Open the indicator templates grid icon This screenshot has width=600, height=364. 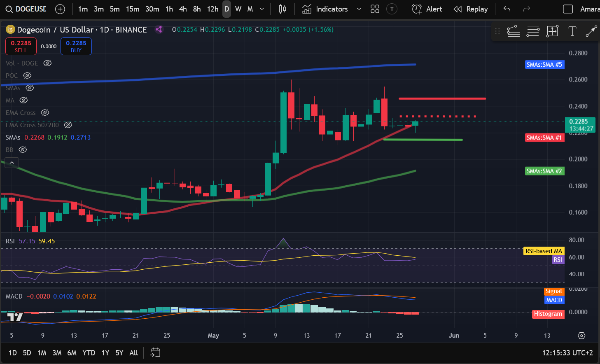(375, 9)
